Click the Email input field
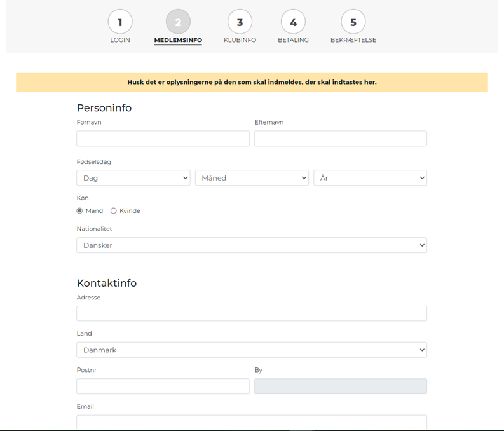This screenshot has width=504, height=431. (252, 422)
